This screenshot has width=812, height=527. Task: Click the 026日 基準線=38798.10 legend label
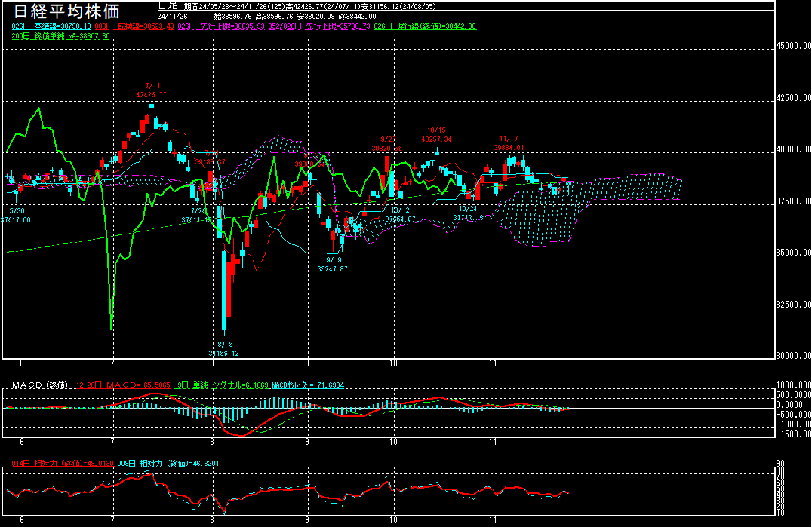click(x=51, y=26)
